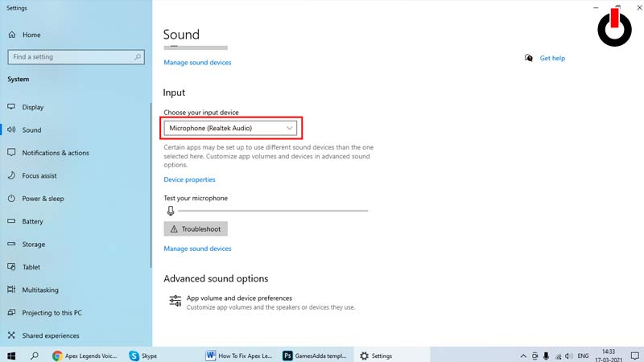Click the Get help chat icon
Image resolution: width=644 pixels, height=362 pixels.
click(x=529, y=58)
